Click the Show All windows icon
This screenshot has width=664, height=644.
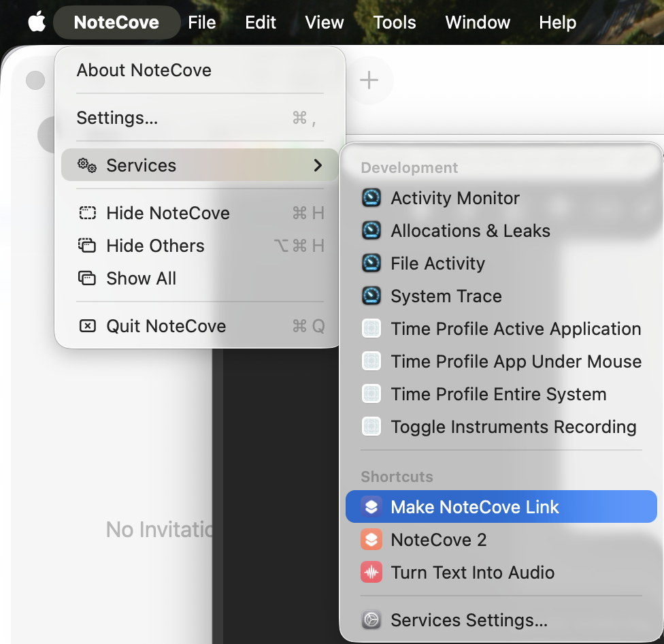(87, 278)
